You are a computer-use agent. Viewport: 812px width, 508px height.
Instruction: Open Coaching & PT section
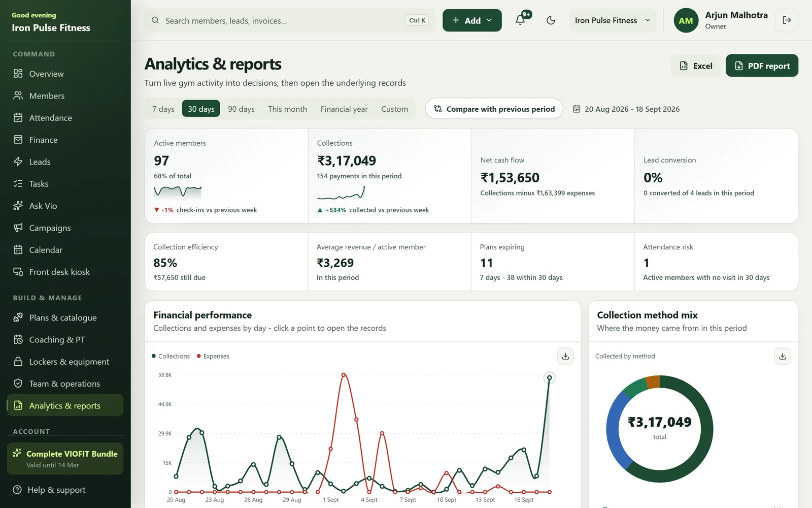[x=65, y=339]
